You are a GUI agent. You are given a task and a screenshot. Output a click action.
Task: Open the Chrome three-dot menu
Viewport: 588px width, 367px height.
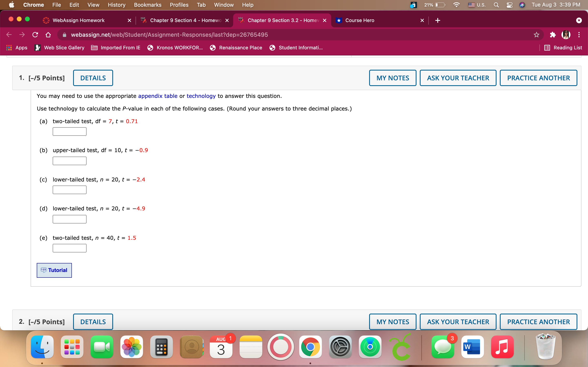coord(579,35)
